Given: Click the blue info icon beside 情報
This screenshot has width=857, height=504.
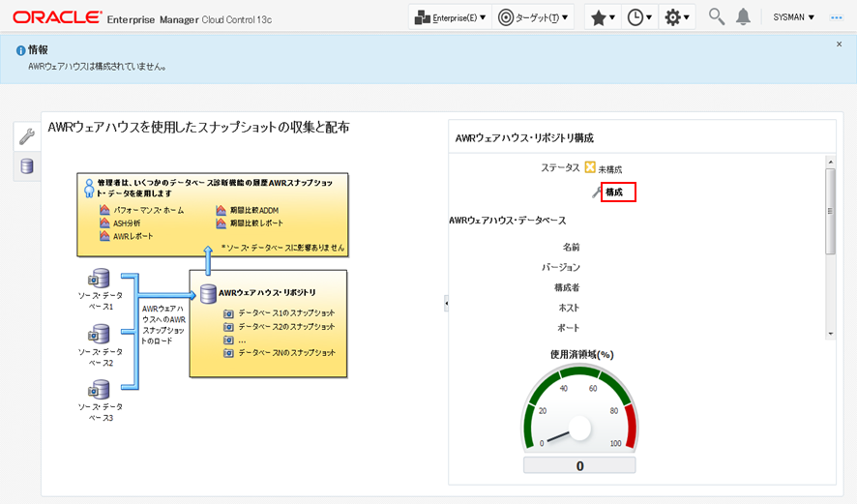Looking at the screenshot, I should coord(20,50).
